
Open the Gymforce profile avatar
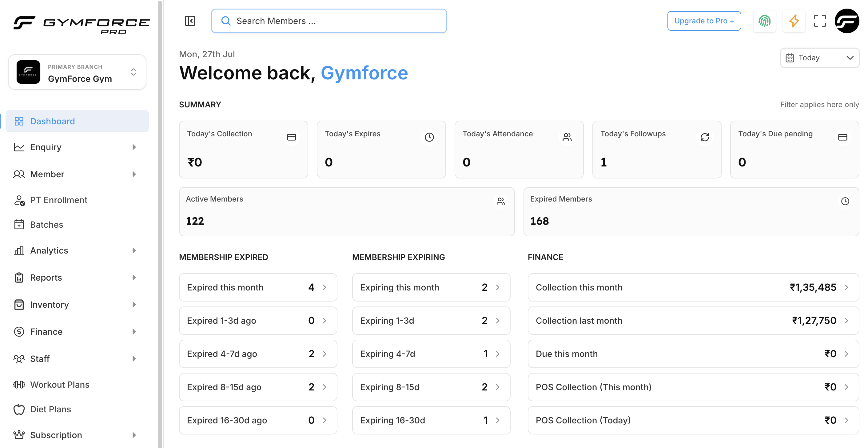click(x=847, y=21)
